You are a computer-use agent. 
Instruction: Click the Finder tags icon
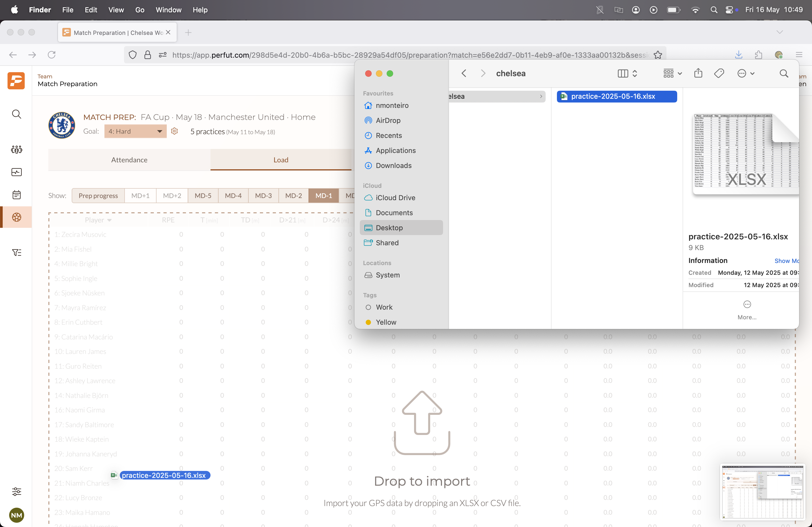coord(719,73)
